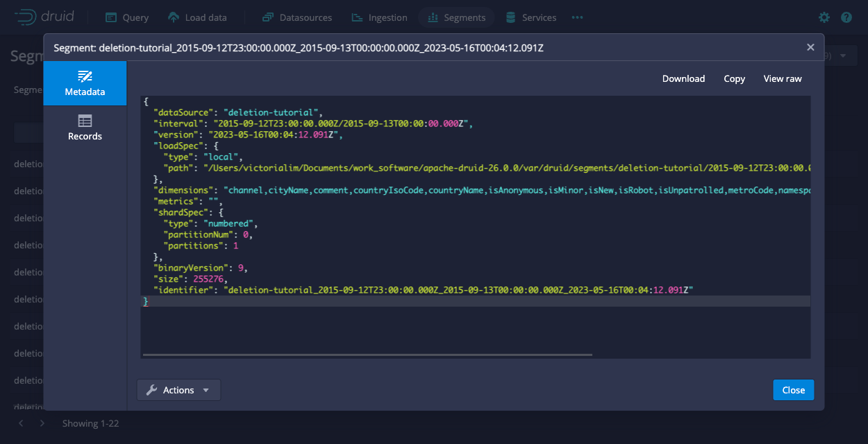This screenshot has height=444, width=868.
Task: Expand the three-dot more menu in header
Action: point(577,17)
